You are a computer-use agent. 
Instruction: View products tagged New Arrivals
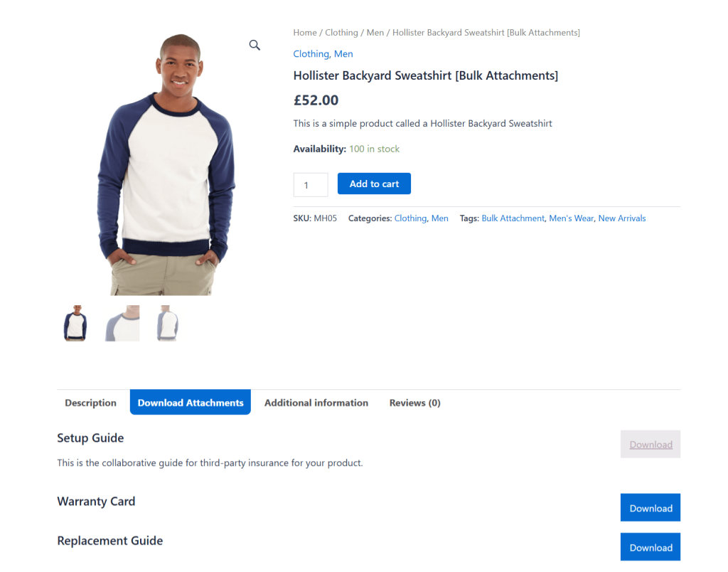click(621, 218)
